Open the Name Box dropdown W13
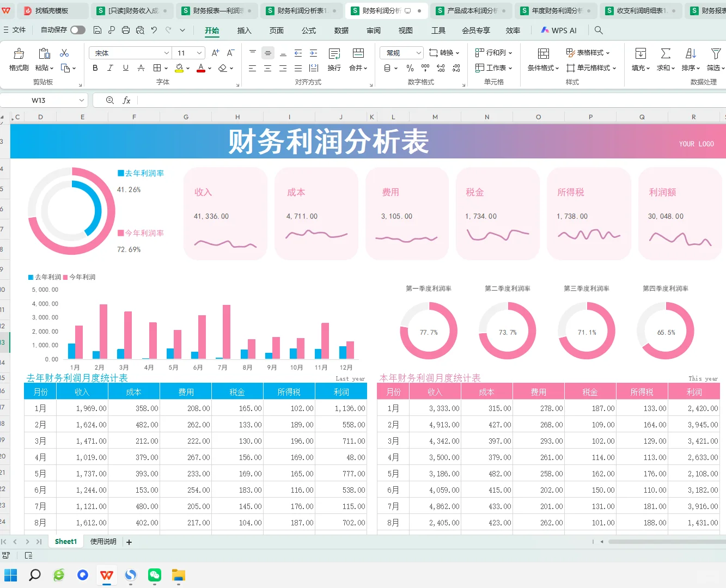The height and width of the screenshot is (588, 726). (82, 100)
